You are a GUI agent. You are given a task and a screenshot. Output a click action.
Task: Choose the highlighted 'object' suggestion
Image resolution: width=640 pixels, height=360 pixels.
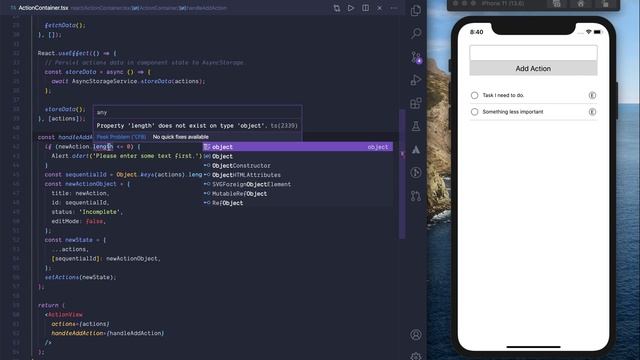[298, 147]
